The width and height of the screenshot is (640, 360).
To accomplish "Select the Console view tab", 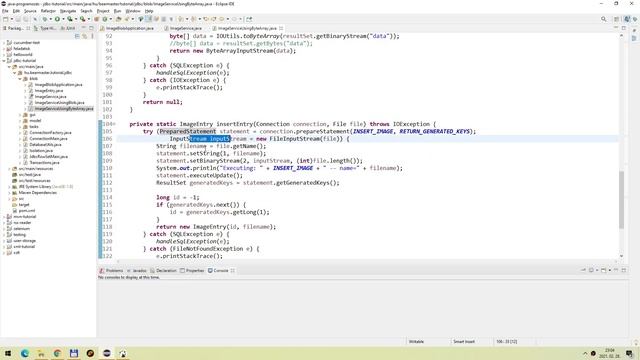I will 218,271.
